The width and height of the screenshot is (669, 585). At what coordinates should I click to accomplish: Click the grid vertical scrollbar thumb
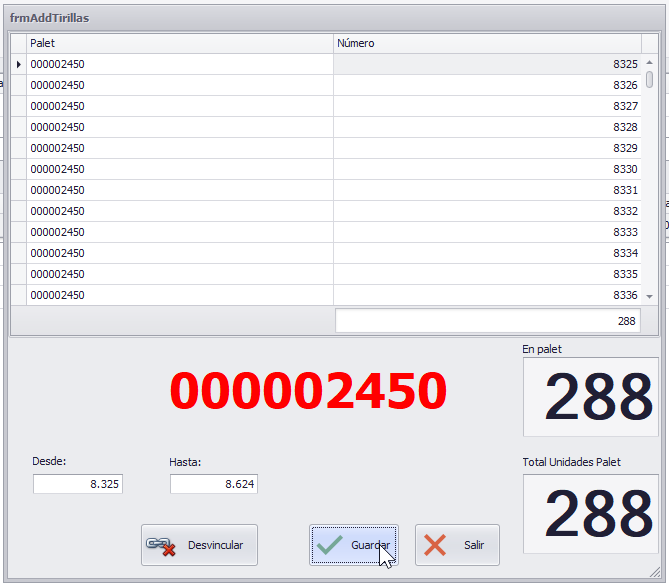[x=649, y=80]
